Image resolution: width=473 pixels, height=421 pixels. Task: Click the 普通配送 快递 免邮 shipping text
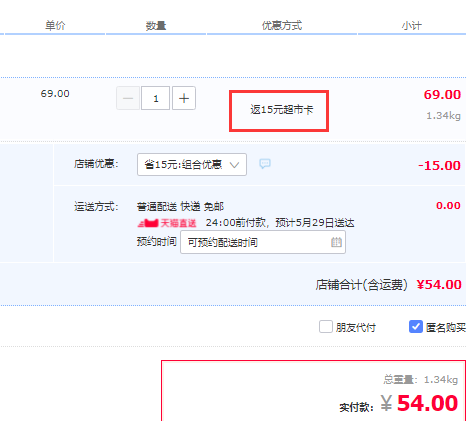click(x=180, y=206)
